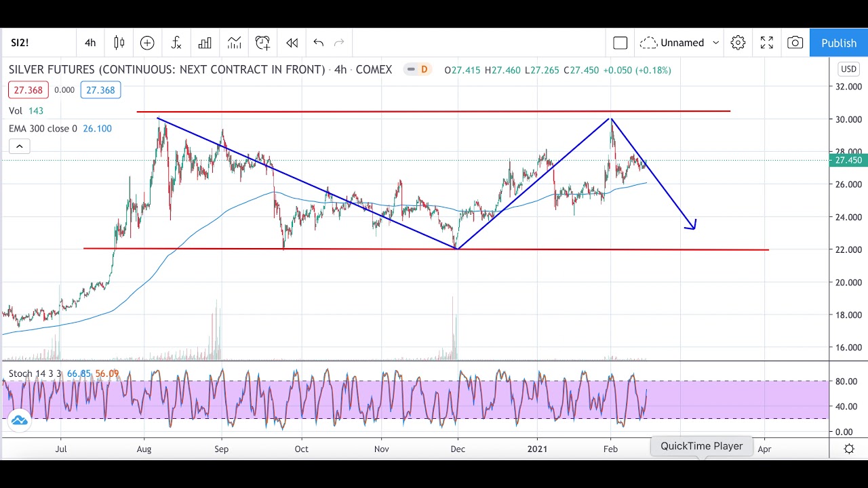868x488 pixels.
Task: Click the blue Publish button
Action: click(x=839, y=43)
